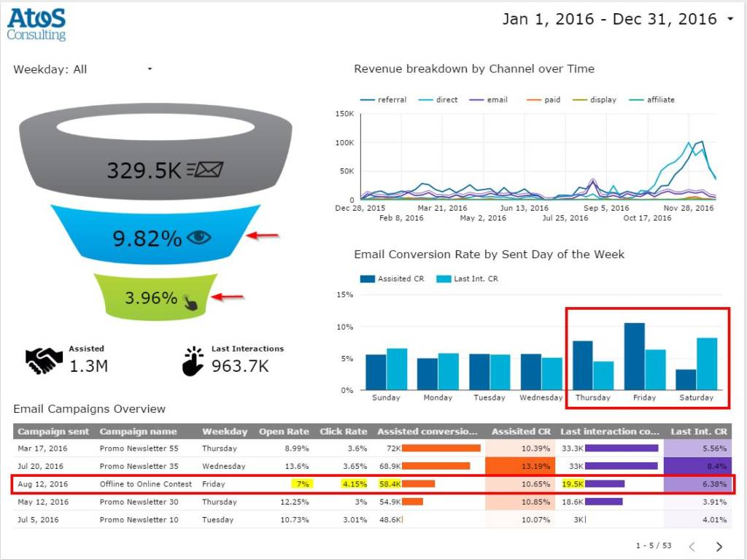
Task: Go to previous page of campaigns table
Action: point(692,546)
